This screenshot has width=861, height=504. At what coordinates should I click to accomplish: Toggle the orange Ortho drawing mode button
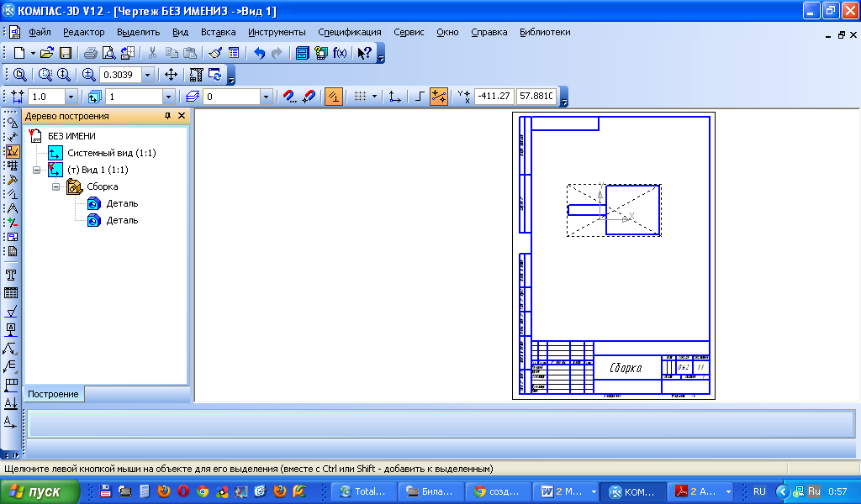click(x=334, y=97)
